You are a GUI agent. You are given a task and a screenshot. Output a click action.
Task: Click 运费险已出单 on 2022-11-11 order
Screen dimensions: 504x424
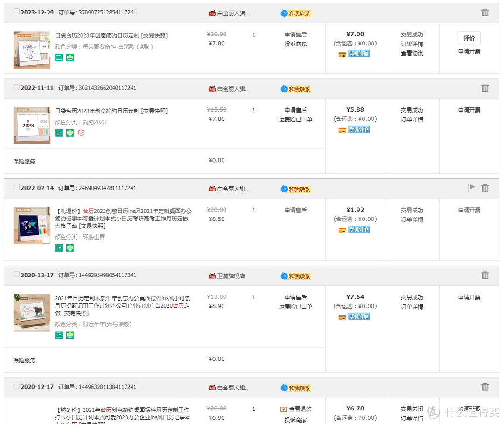295,120
